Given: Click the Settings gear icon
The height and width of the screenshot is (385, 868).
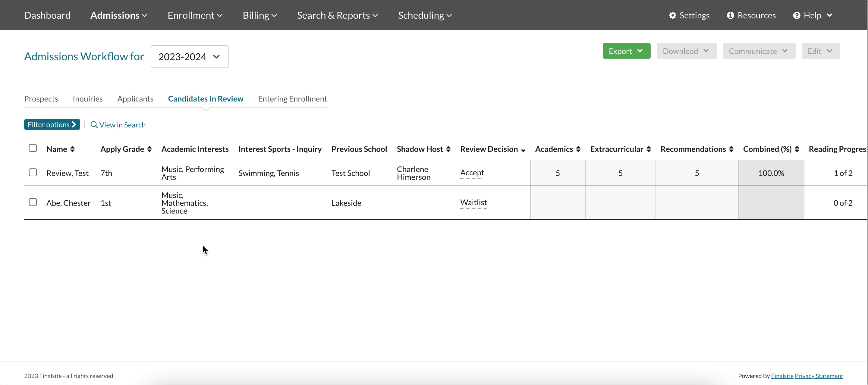Looking at the screenshot, I should tap(672, 15).
